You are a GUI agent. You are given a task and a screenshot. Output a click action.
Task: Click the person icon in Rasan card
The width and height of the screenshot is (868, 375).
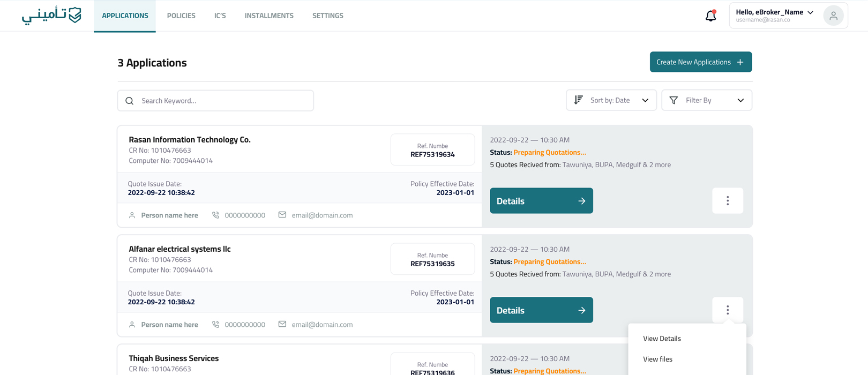point(132,215)
